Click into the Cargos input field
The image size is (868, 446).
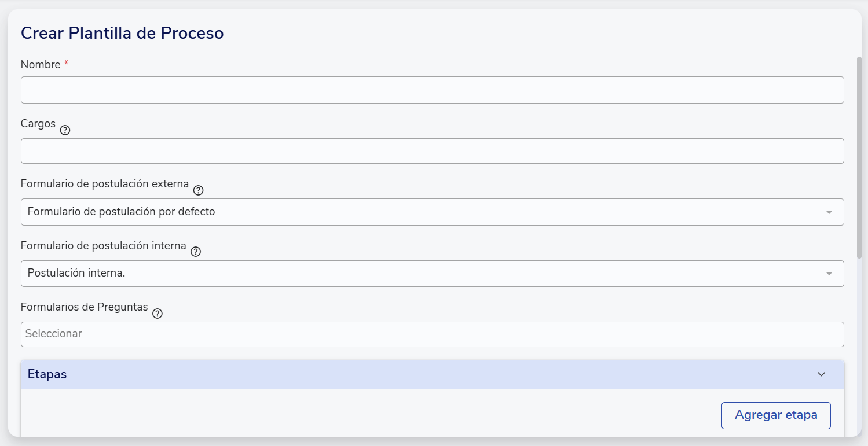432,151
